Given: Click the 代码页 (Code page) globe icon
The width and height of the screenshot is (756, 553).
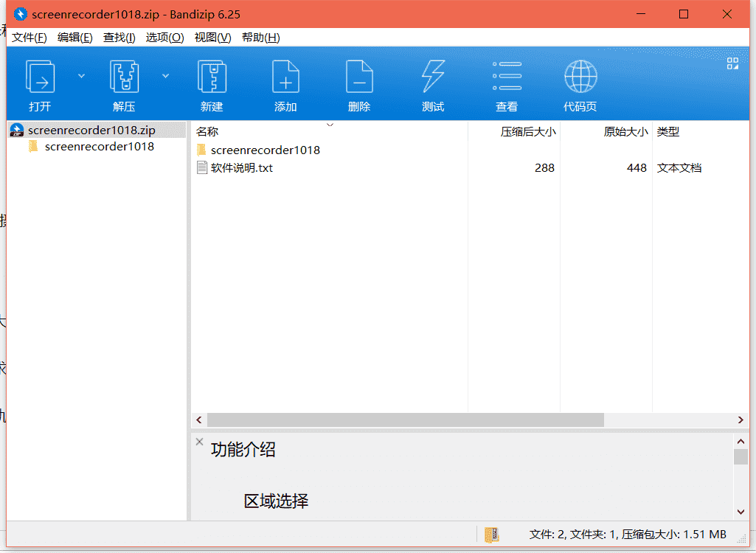Looking at the screenshot, I should 580,76.
